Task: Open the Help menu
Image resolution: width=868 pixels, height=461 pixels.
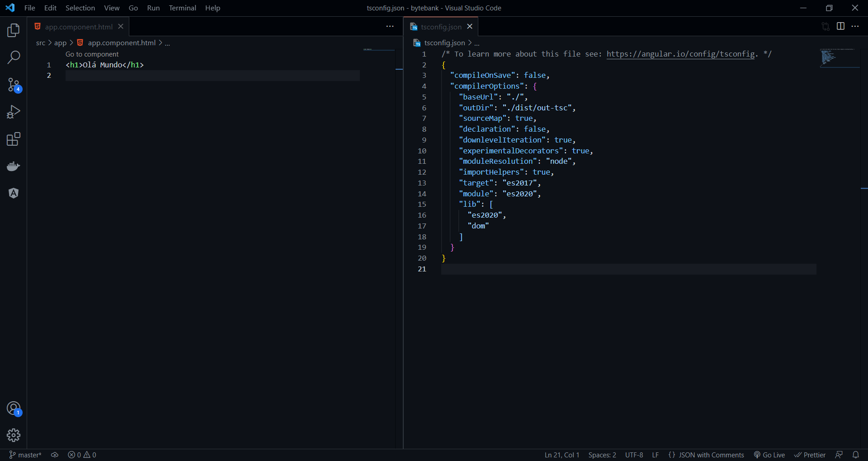Action: point(212,8)
